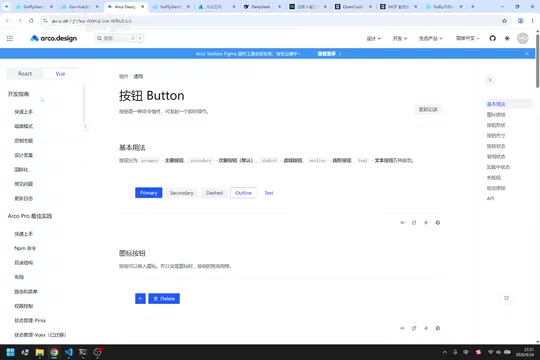
Task: Switch to the OpenCode browser tab
Action: coord(353,7)
